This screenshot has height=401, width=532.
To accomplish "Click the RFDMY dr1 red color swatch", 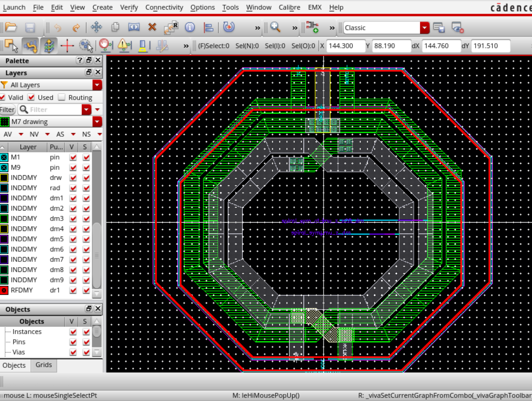I will point(4,290).
